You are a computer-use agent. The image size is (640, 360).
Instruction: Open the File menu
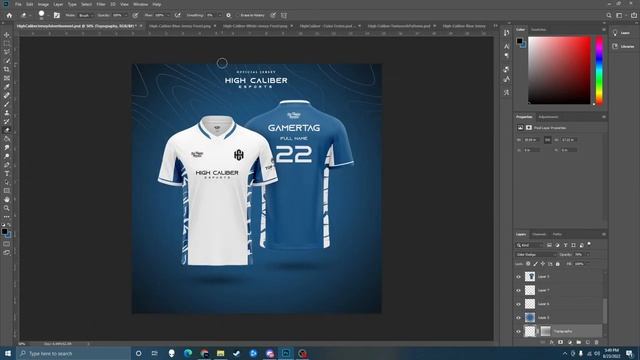[x=18, y=4]
